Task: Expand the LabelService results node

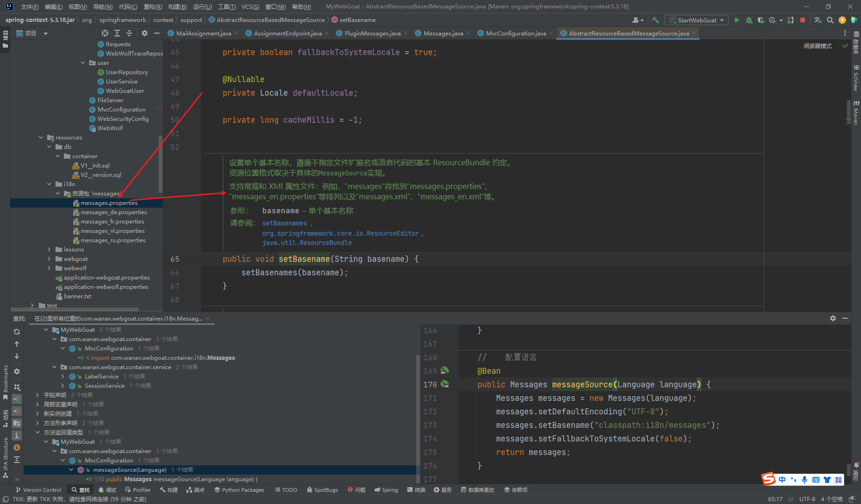Action: pyautogui.click(x=63, y=377)
